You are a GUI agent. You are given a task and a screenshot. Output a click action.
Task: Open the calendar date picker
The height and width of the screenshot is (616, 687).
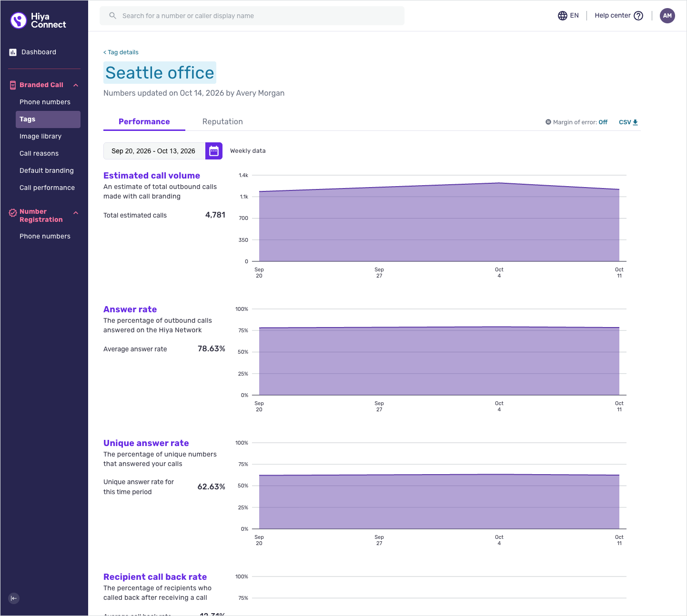[214, 151]
